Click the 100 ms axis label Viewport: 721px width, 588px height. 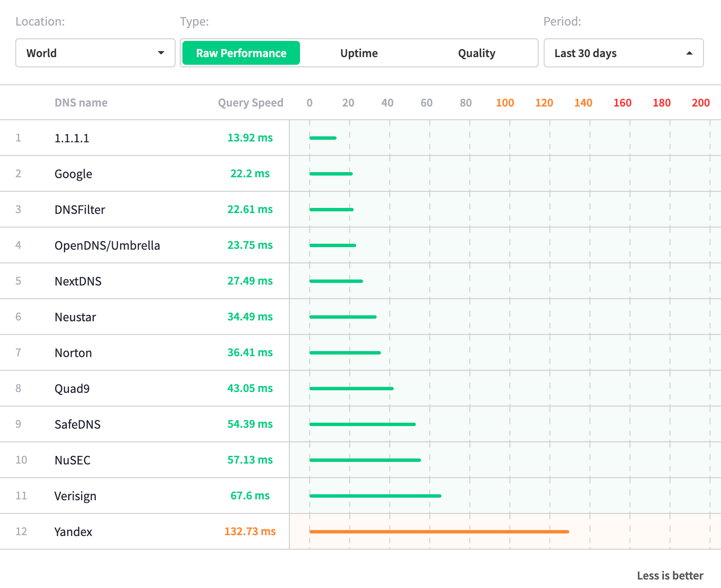[505, 103]
